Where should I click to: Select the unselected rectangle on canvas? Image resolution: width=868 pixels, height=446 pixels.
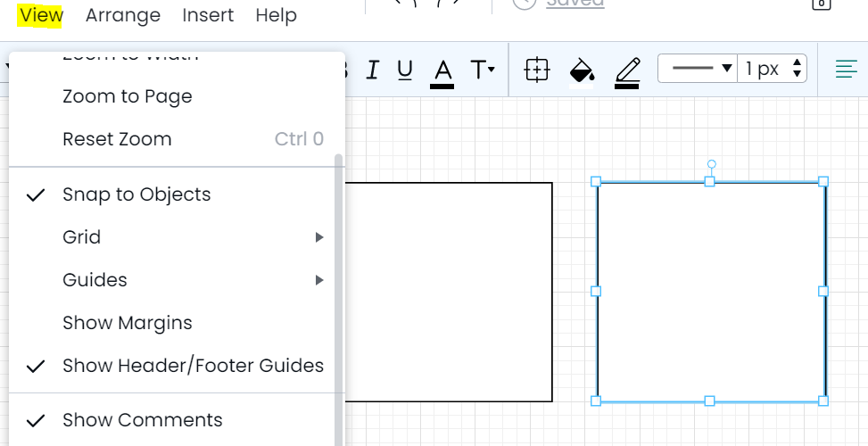click(x=449, y=293)
